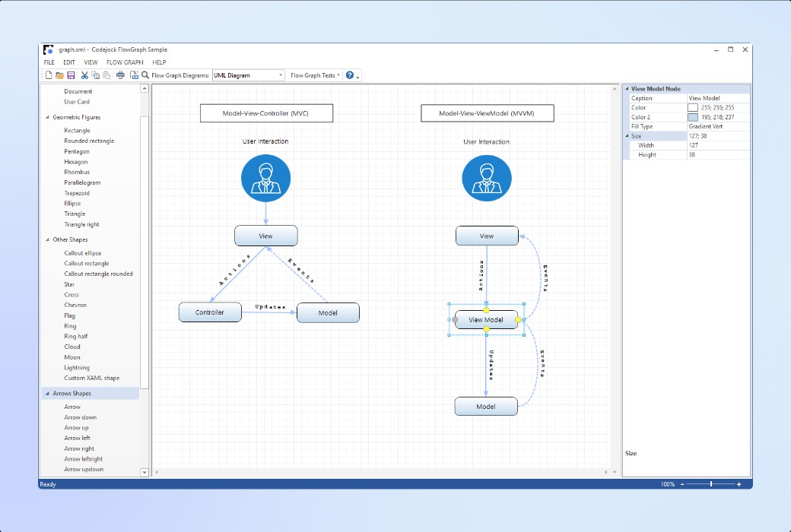
Task: Click the Caption value field
Action: (718, 98)
